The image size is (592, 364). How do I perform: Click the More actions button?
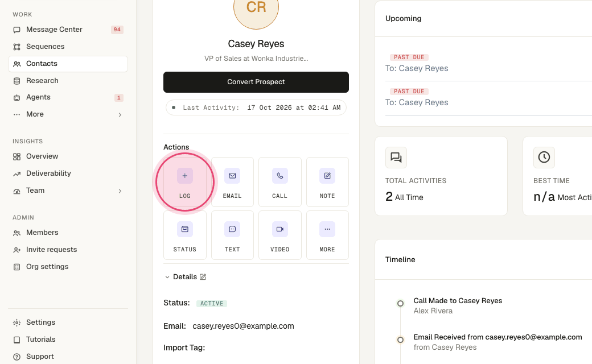[x=327, y=235]
